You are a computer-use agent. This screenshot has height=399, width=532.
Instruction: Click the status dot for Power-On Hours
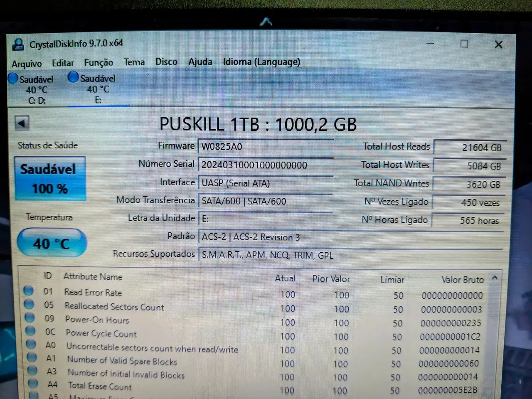30,317
